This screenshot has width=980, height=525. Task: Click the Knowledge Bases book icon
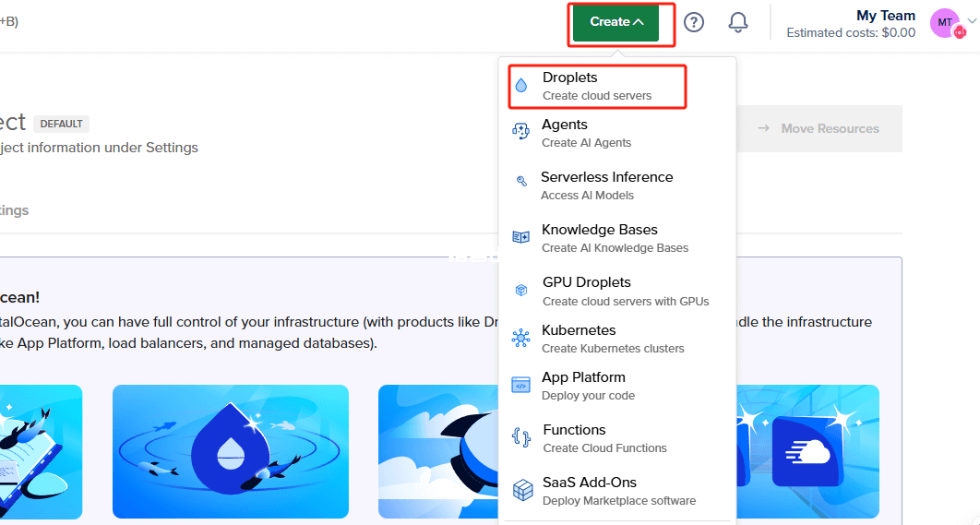point(520,237)
